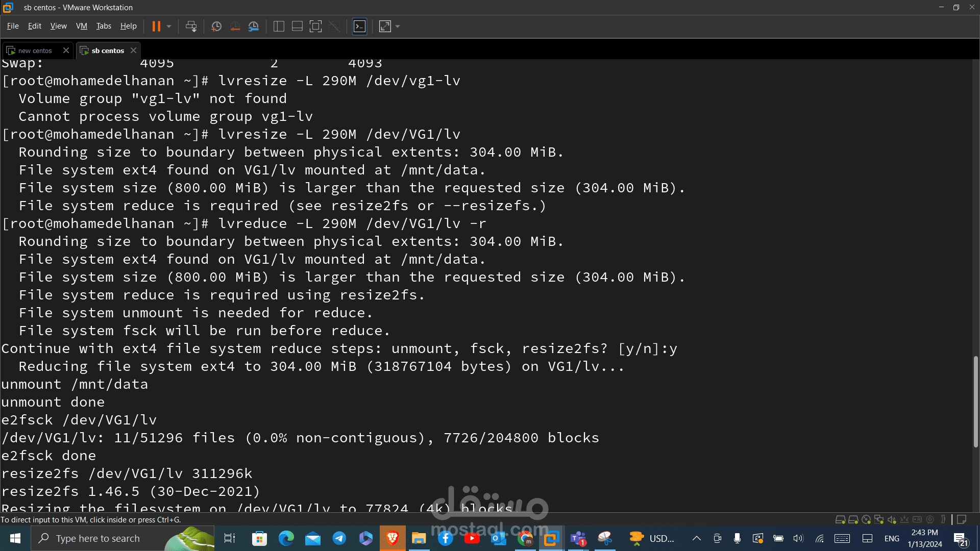Open the USD currency widget

click(652, 538)
